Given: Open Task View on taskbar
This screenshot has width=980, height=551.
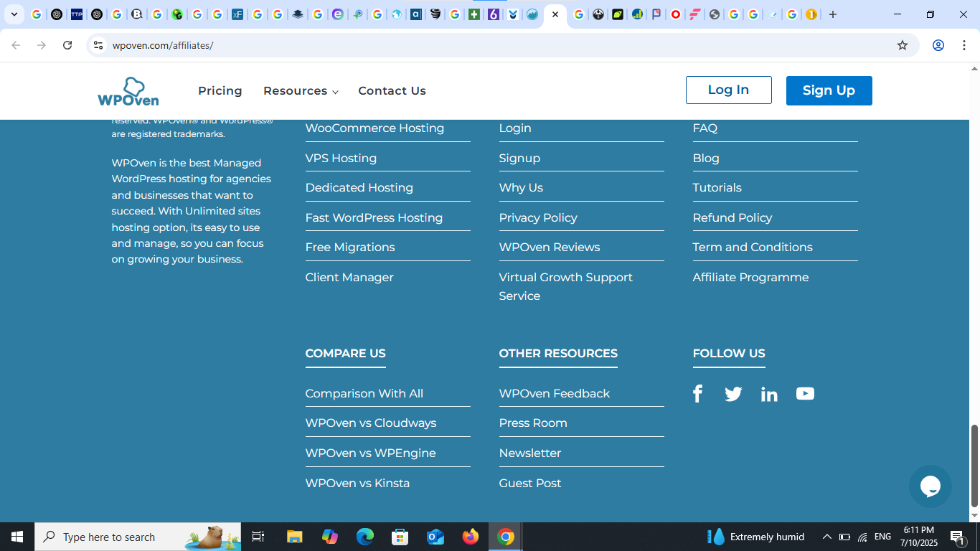Looking at the screenshot, I should pyautogui.click(x=258, y=537).
